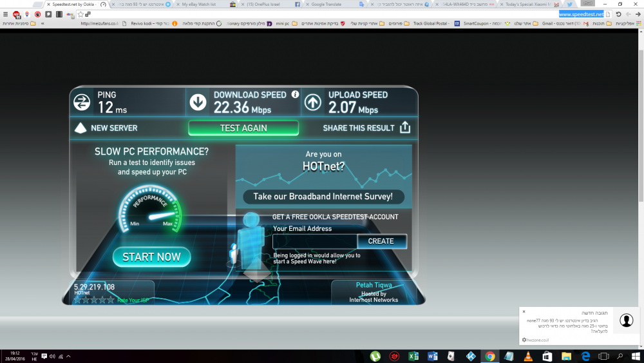644x363 pixels.
Task: Open the Gmail bookmark
Action: pyautogui.click(x=565, y=23)
